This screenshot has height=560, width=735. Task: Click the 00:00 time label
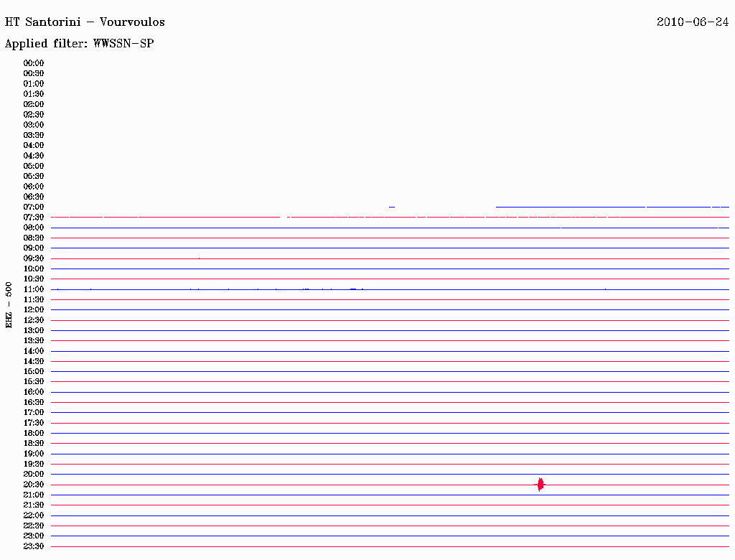tap(34, 63)
